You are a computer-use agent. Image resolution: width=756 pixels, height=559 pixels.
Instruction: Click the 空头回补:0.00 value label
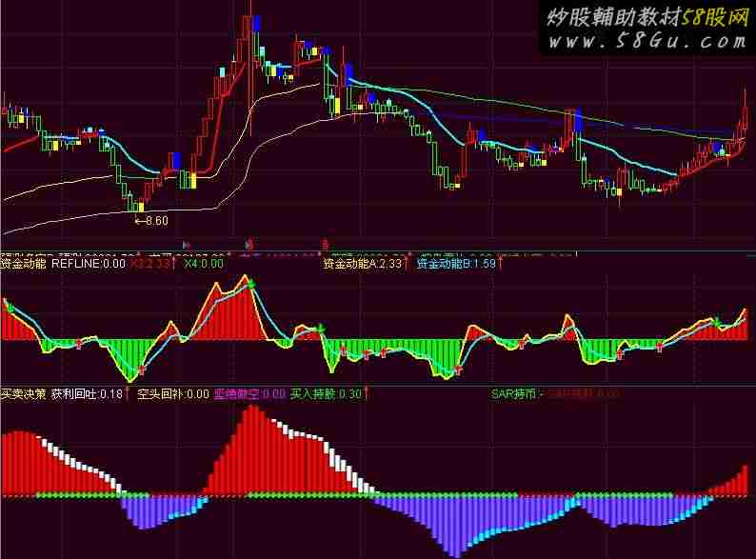pyautogui.click(x=173, y=394)
